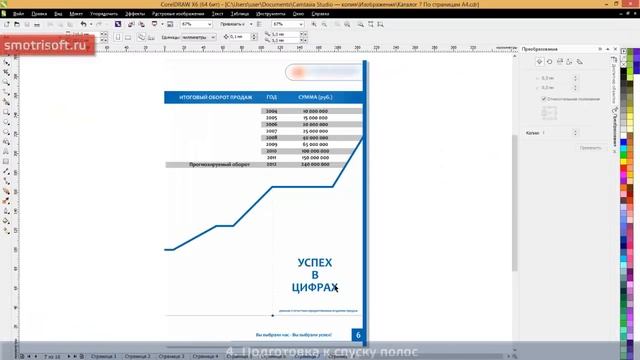640x360 pixels.
Task: Select the Text tool in toolbox
Action: (6, 152)
